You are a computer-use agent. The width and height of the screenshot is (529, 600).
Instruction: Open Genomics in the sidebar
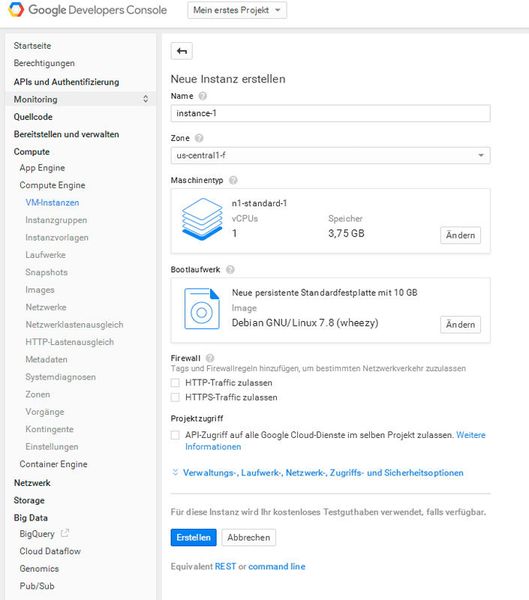tap(39, 569)
